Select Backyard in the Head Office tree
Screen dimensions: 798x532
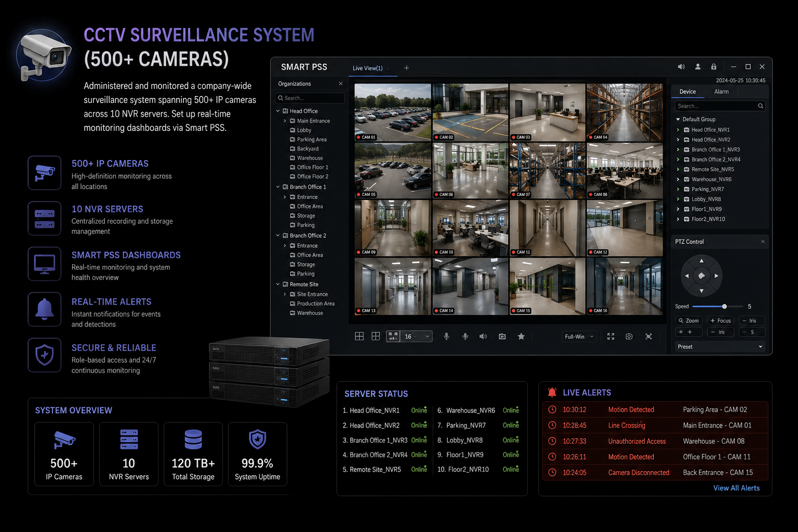(308, 149)
